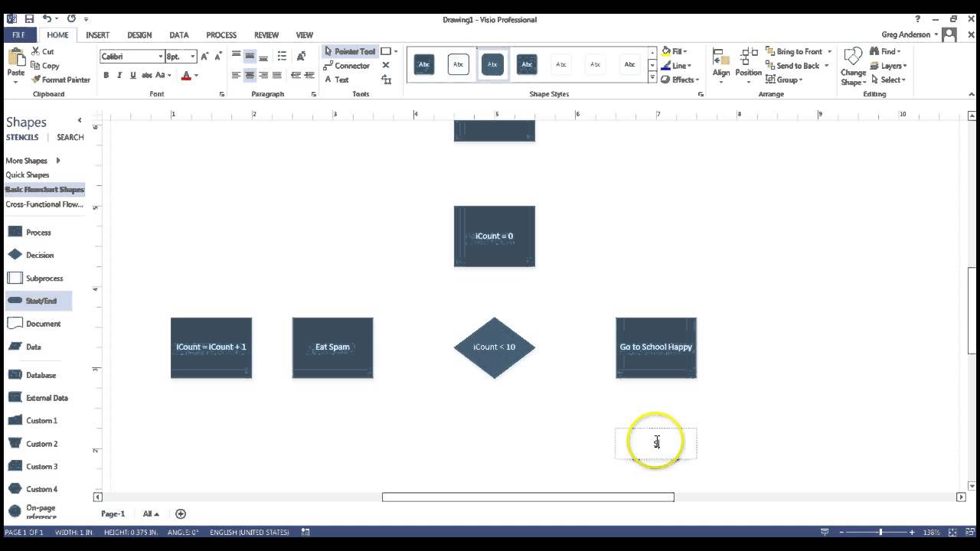Toggle Italic formatting
The image size is (980, 551).
tap(119, 75)
